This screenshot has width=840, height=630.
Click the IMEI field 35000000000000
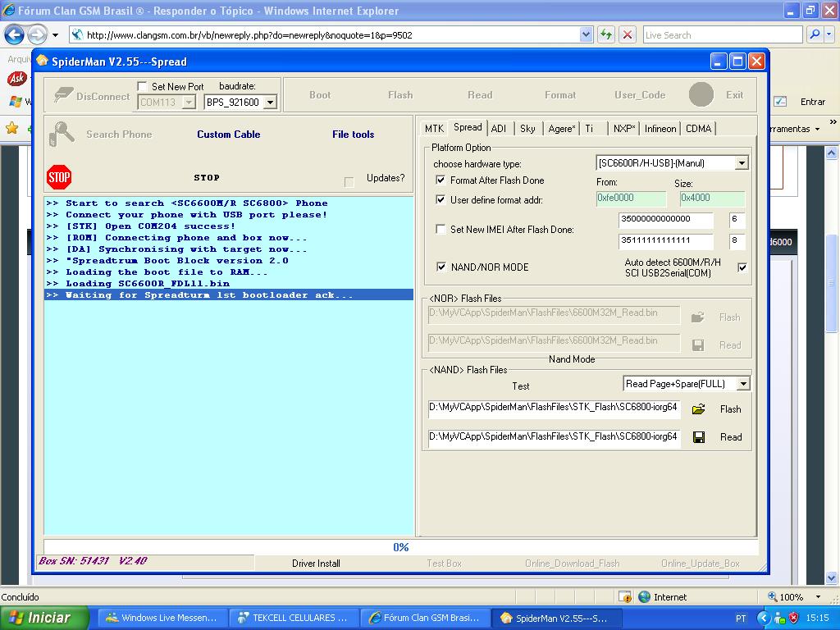coord(665,219)
